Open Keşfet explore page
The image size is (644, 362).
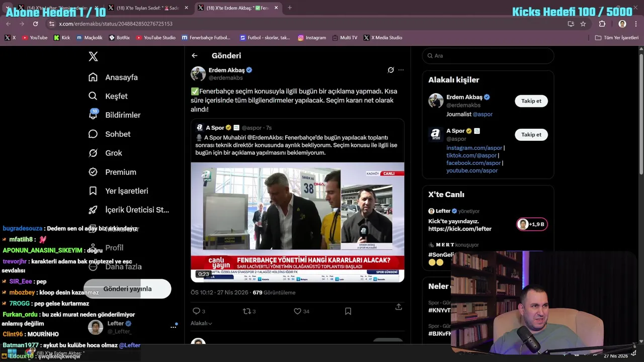108,96
